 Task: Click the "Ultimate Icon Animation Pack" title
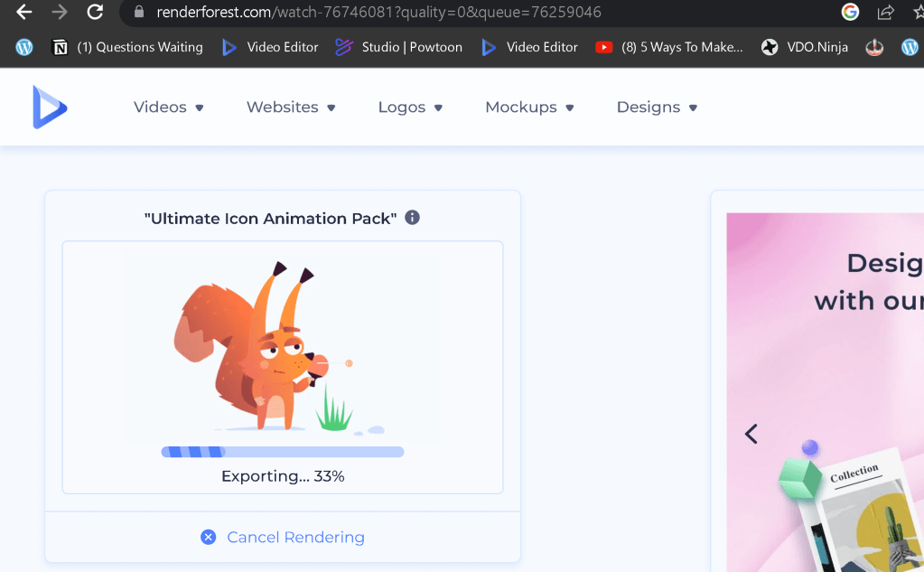[270, 219]
